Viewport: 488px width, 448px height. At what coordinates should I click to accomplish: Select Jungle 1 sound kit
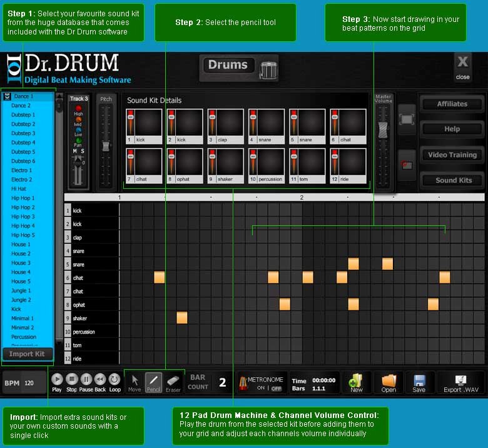click(28, 290)
